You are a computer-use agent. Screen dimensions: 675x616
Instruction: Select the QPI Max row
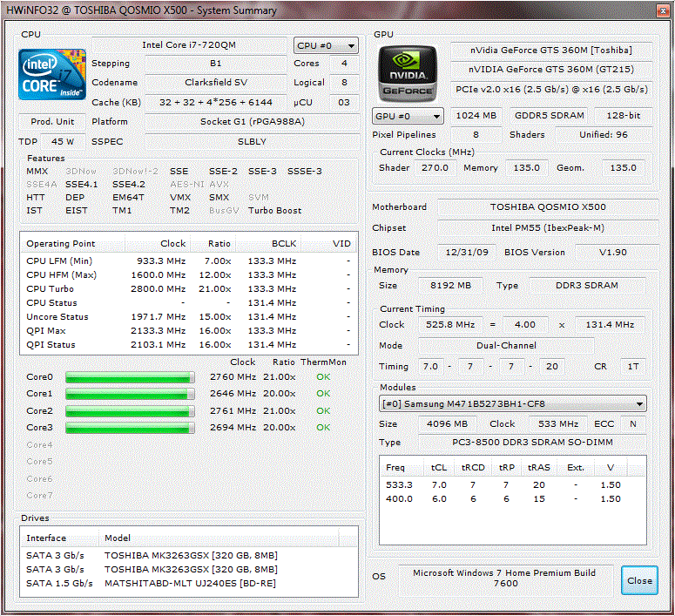pyautogui.click(x=187, y=330)
